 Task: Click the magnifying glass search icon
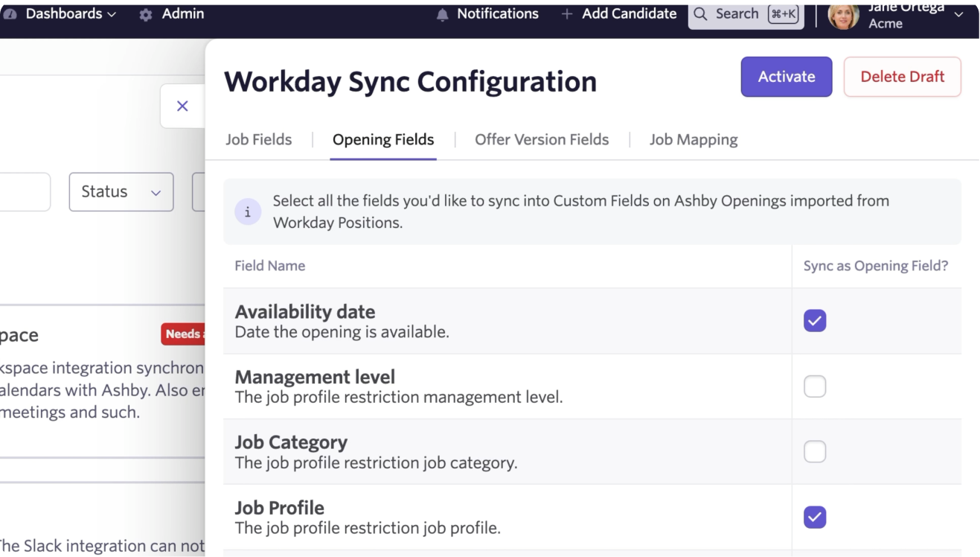click(701, 14)
